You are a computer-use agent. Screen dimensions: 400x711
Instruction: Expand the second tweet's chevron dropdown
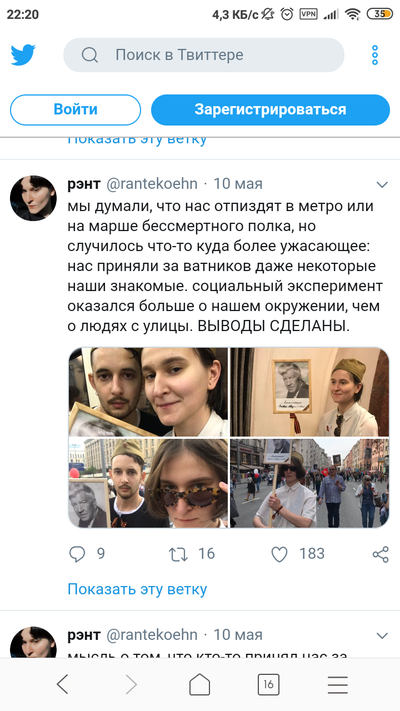(382, 635)
